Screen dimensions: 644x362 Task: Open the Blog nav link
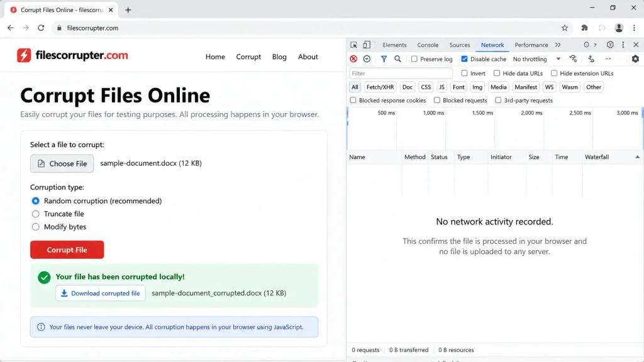(x=279, y=57)
